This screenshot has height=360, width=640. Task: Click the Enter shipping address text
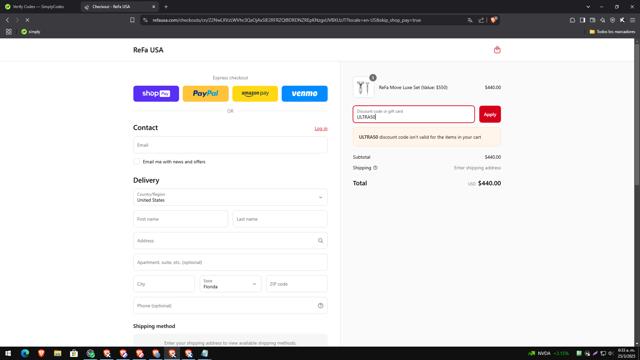(477, 168)
